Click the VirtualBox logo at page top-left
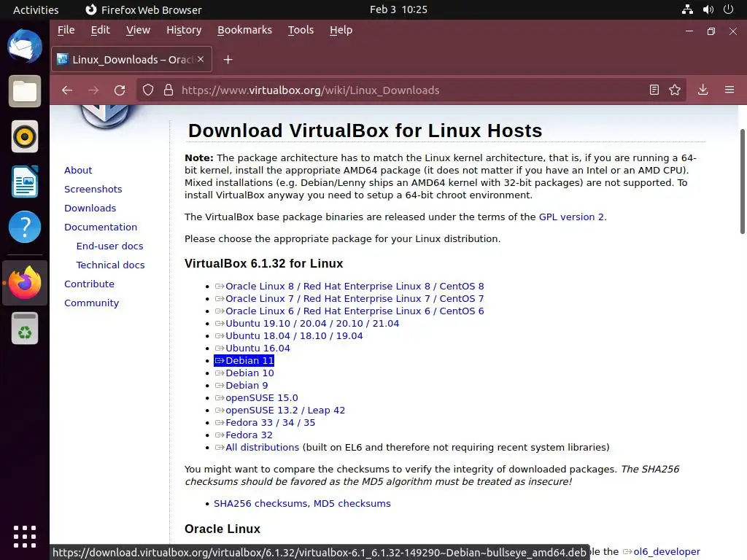 (105, 117)
